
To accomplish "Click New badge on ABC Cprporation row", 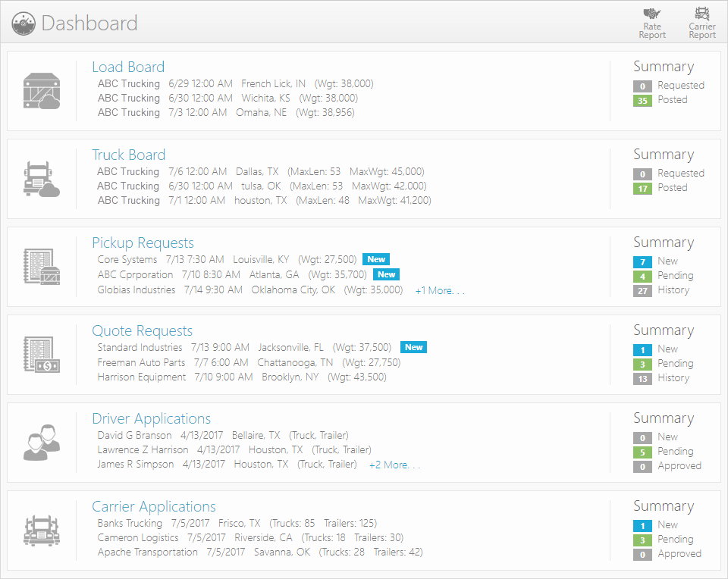I will point(386,274).
